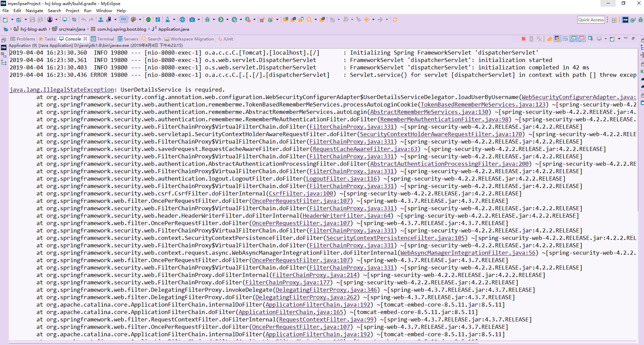Open CsrfFilter.java:100 stack trace link

click(x=301, y=193)
